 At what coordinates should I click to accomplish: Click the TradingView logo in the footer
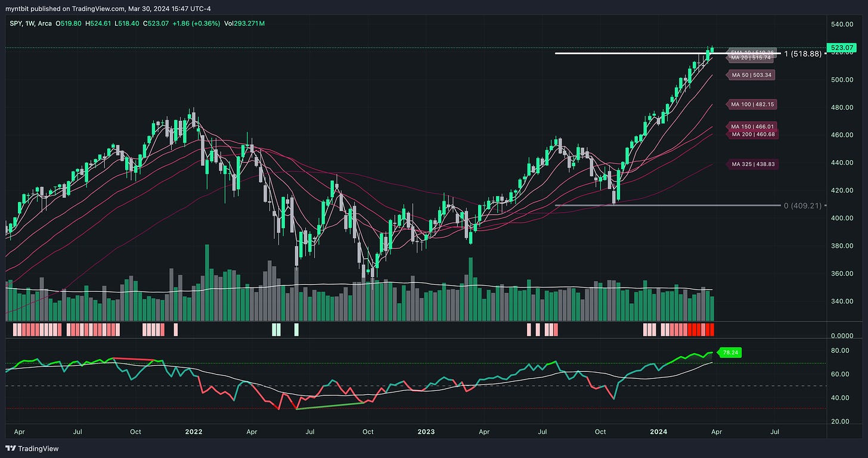33,448
